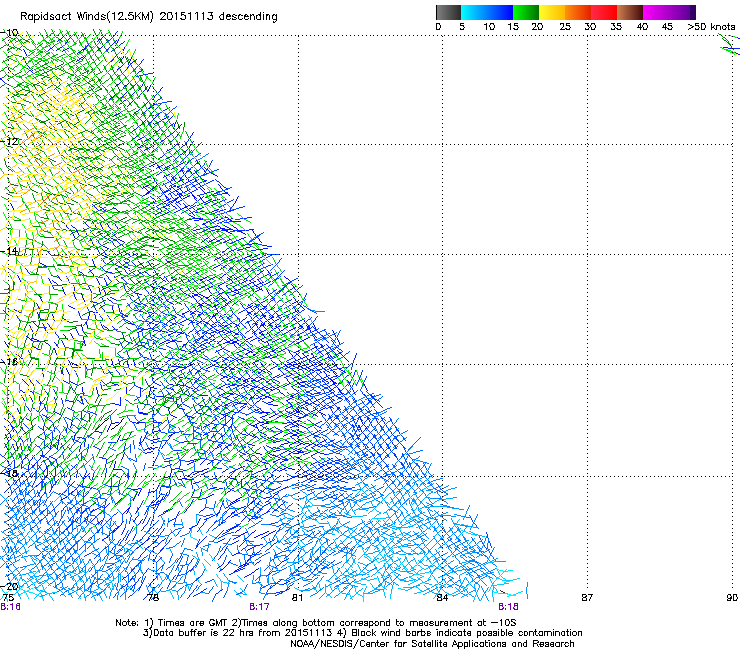Click the purple '8:16' time stamp
The height and width of the screenshot is (650, 740).
tap(10, 607)
